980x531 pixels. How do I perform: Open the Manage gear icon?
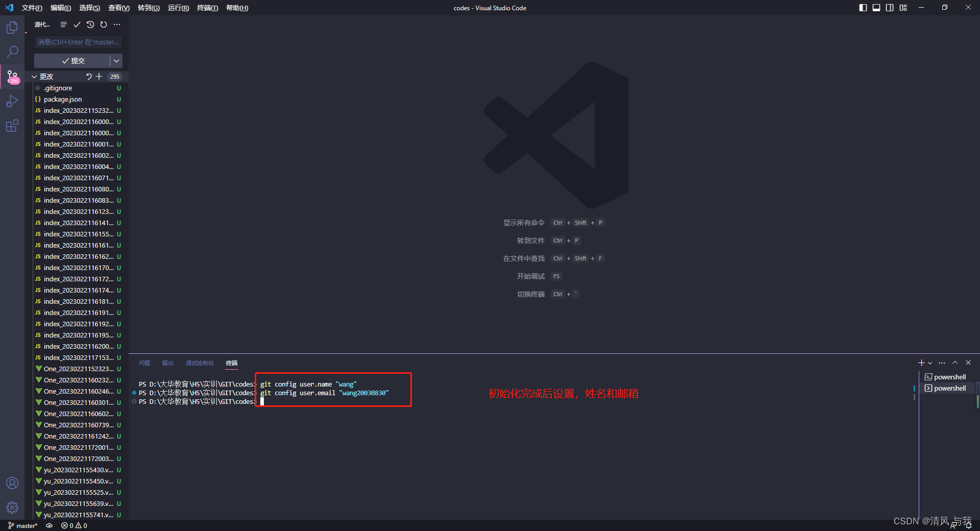12,508
